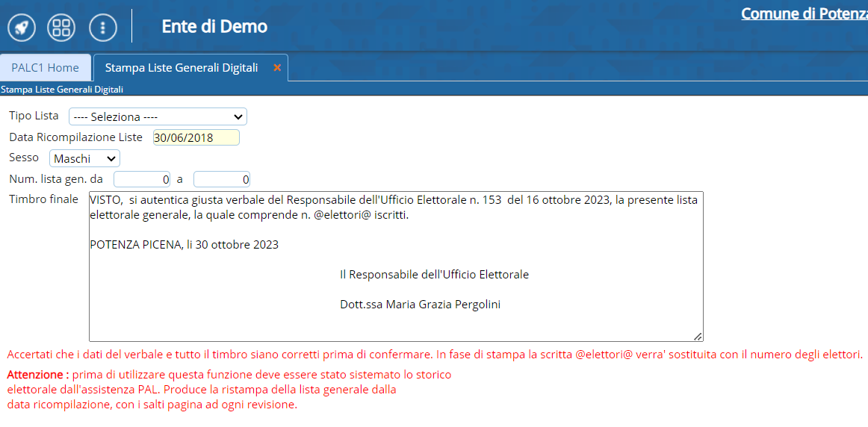The image size is (868, 427).
Task: Click the Timbro finale textarea resize handle
Action: click(x=698, y=337)
